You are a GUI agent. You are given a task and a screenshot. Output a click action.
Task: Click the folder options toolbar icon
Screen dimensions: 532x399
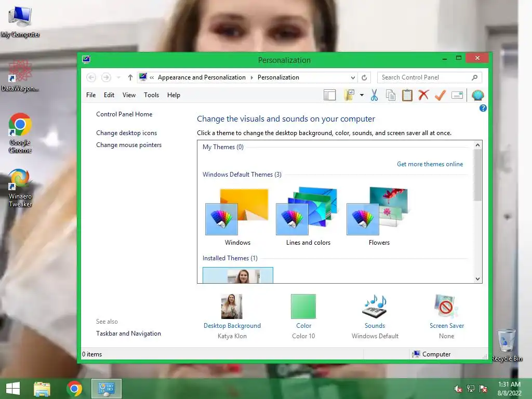[x=349, y=96]
